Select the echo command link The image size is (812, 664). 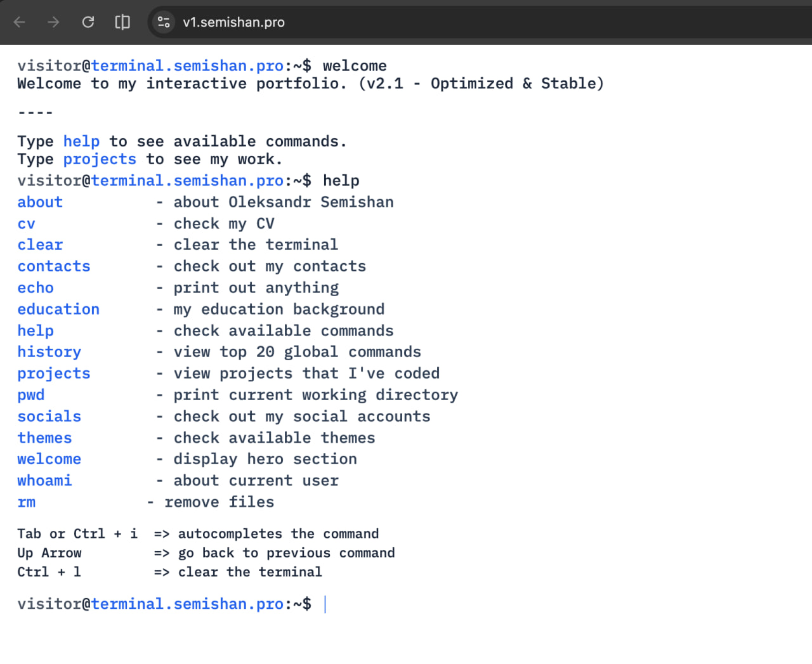point(35,287)
